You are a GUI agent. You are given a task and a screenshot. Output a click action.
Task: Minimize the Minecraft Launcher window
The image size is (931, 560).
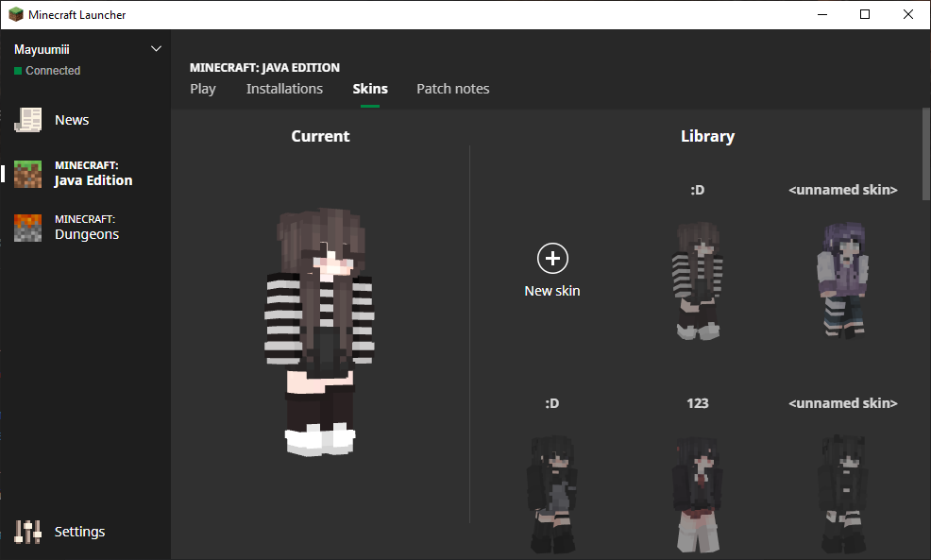click(x=822, y=14)
